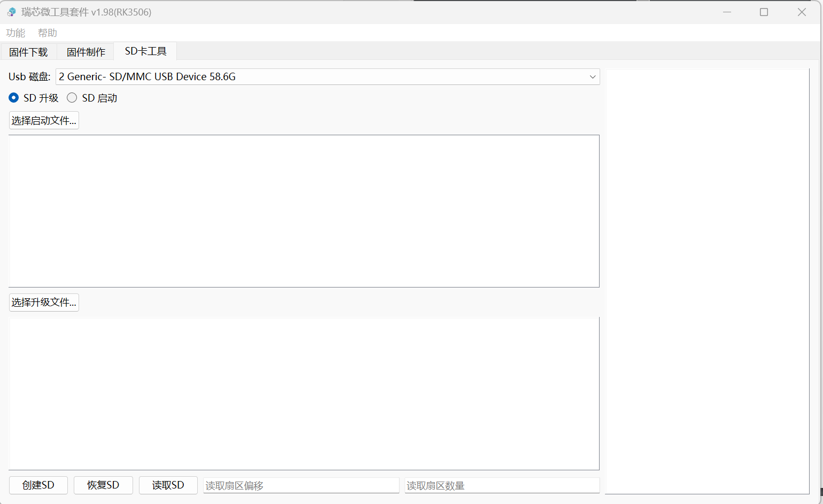Minimize the 瑞芯微工具套件 window

pos(727,12)
